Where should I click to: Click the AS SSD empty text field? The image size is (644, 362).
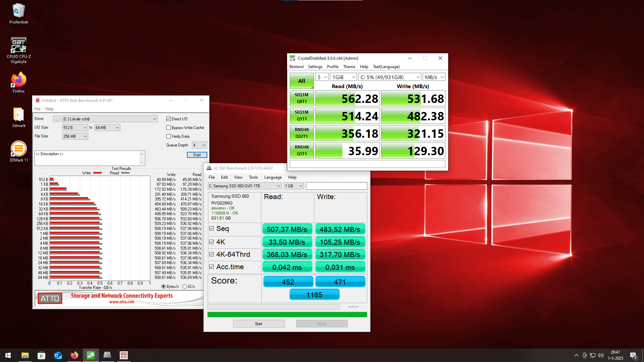coord(336,186)
